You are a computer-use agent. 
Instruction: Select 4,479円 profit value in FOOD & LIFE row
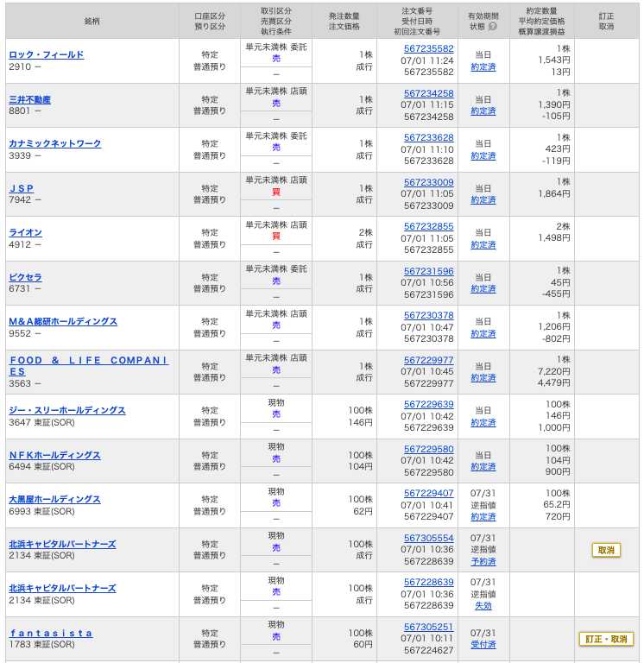tap(554, 382)
